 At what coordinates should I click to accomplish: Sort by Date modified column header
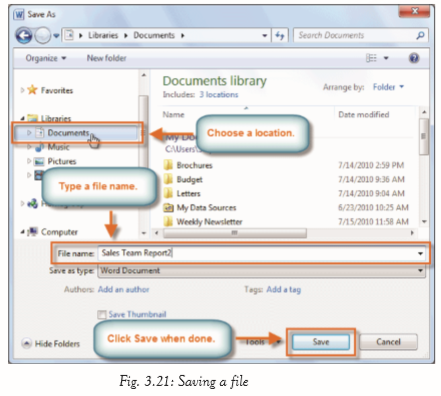click(x=364, y=115)
